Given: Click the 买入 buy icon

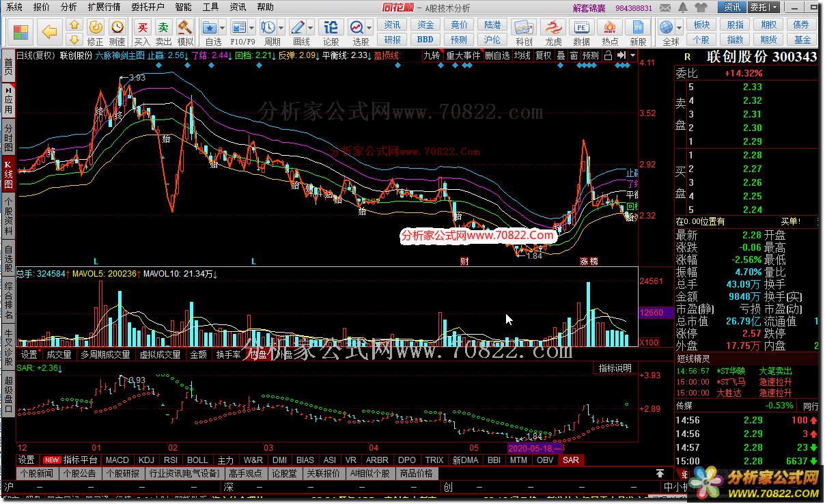Looking at the screenshot, I should tap(142, 32).
